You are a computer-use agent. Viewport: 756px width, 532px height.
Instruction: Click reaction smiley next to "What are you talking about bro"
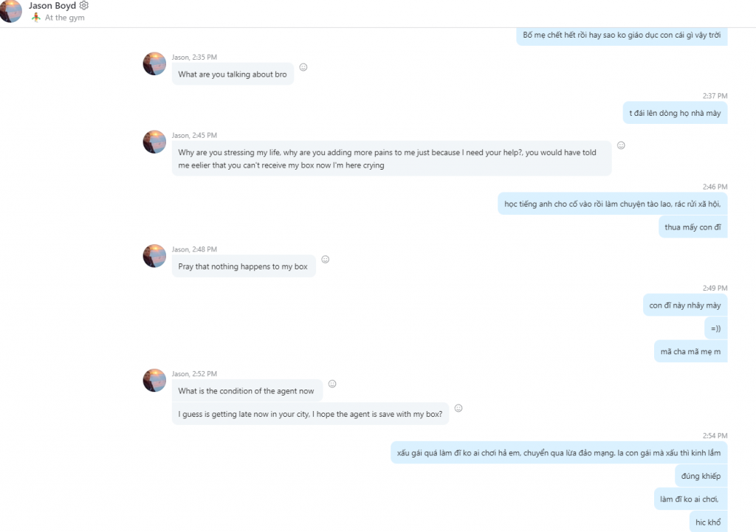point(303,67)
